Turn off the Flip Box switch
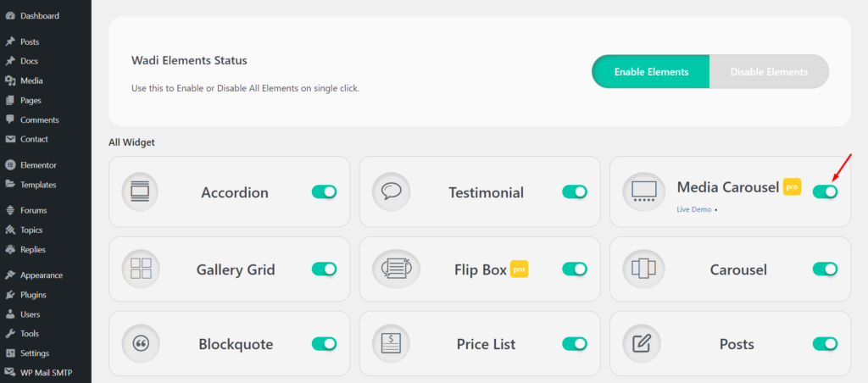Screen dimensions: 868x383 tap(574, 269)
